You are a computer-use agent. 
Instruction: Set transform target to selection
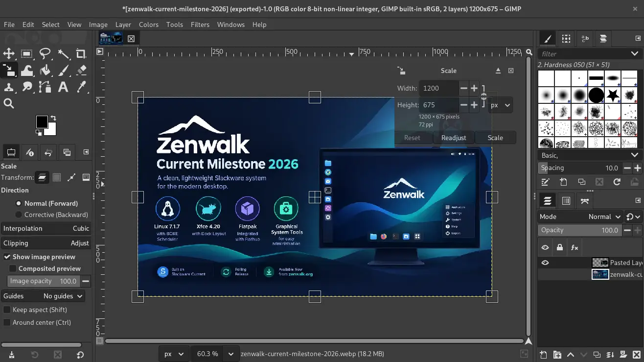tap(57, 177)
